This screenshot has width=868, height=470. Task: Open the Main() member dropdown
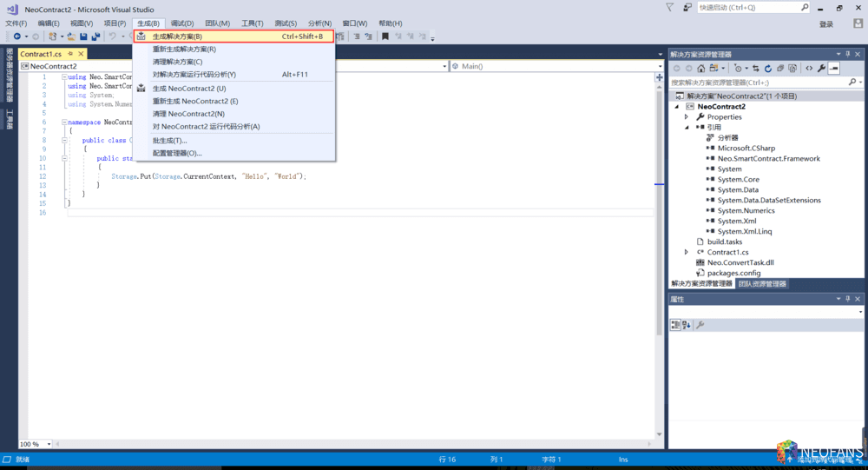(660, 67)
